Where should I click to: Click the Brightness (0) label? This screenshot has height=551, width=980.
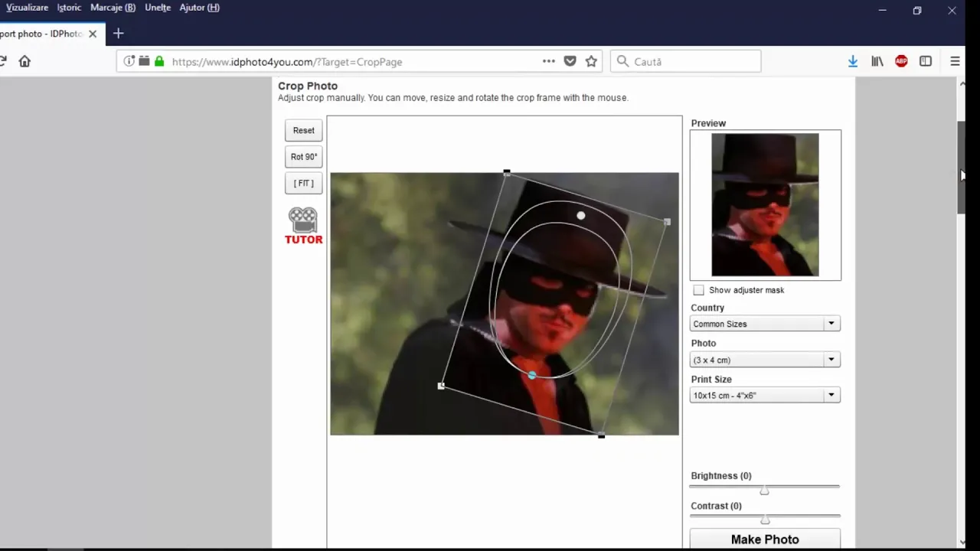721,476
